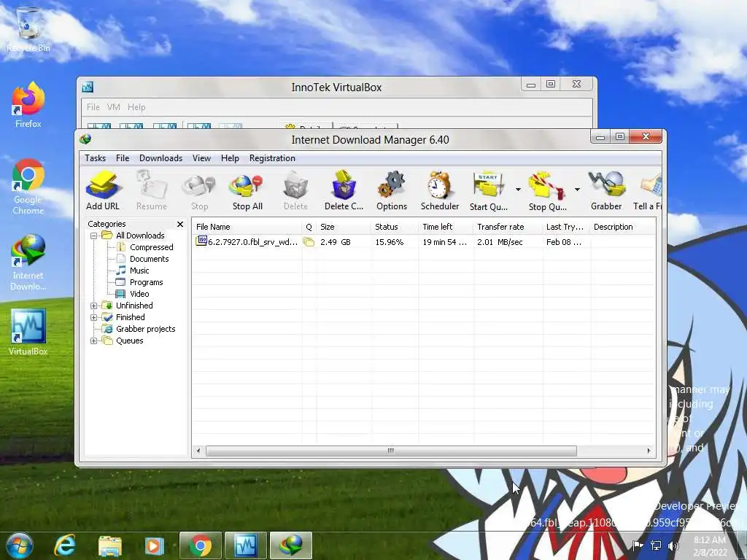This screenshot has height=560, width=747.
Task: Open the Registration menu
Action: pos(272,158)
